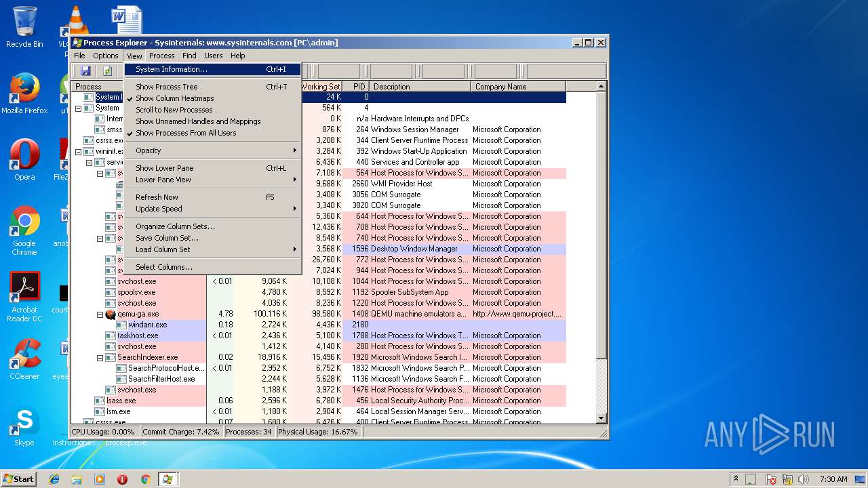Click the lsm.exe process icon
Image resolution: width=868 pixels, height=488 pixels.
pyautogui.click(x=100, y=411)
